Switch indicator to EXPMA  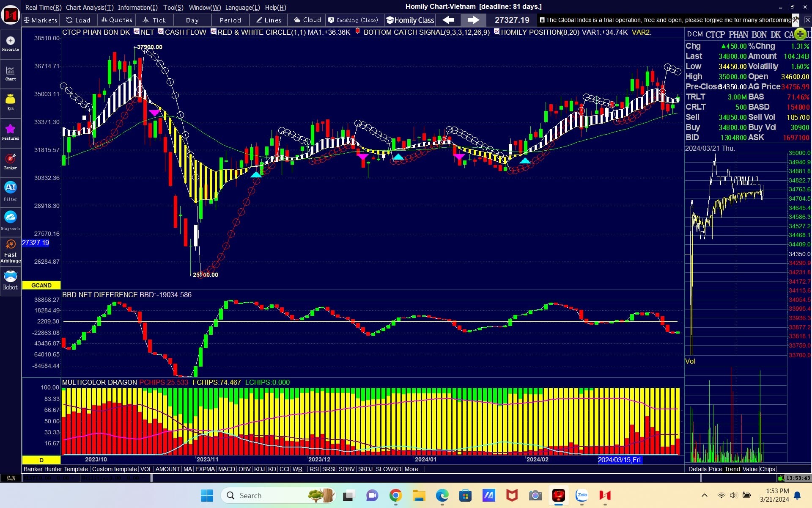(x=205, y=469)
